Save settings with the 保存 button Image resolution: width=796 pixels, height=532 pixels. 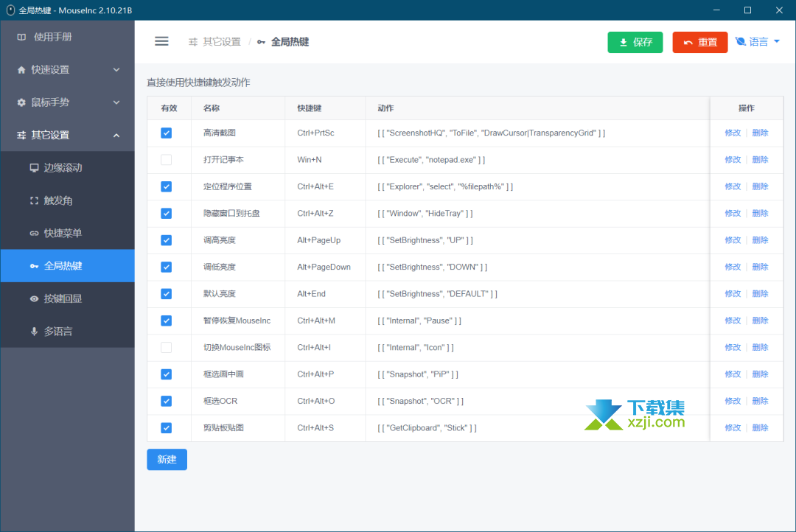[635, 42]
